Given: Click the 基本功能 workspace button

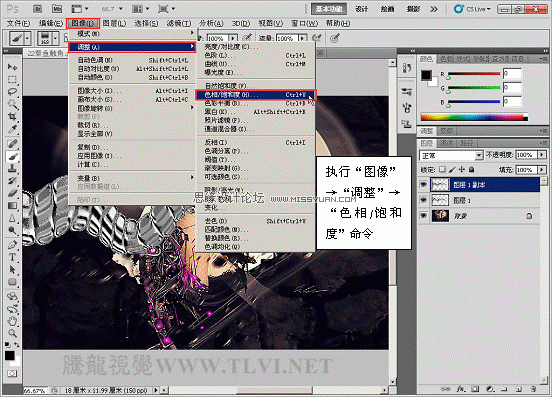Looking at the screenshot, I should (329, 9).
